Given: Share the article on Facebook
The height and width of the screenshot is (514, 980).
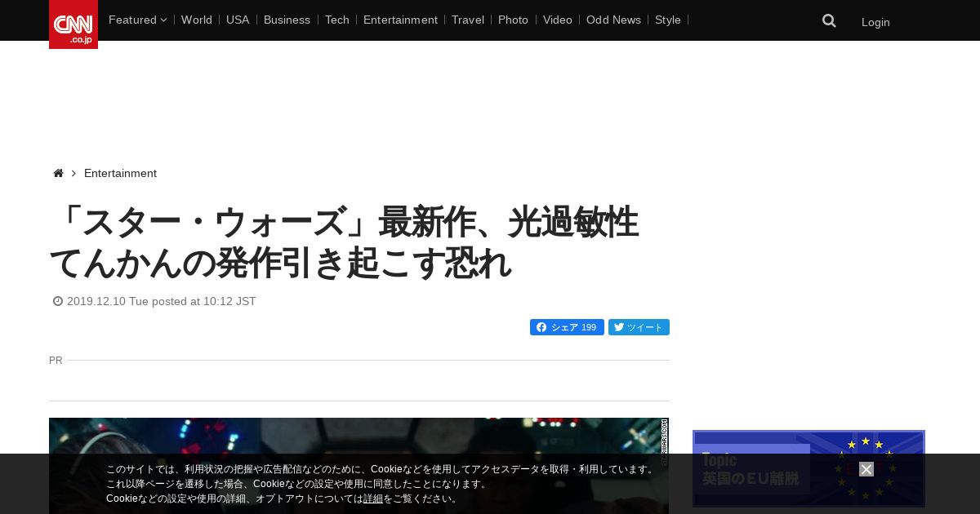Looking at the screenshot, I should [x=567, y=327].
